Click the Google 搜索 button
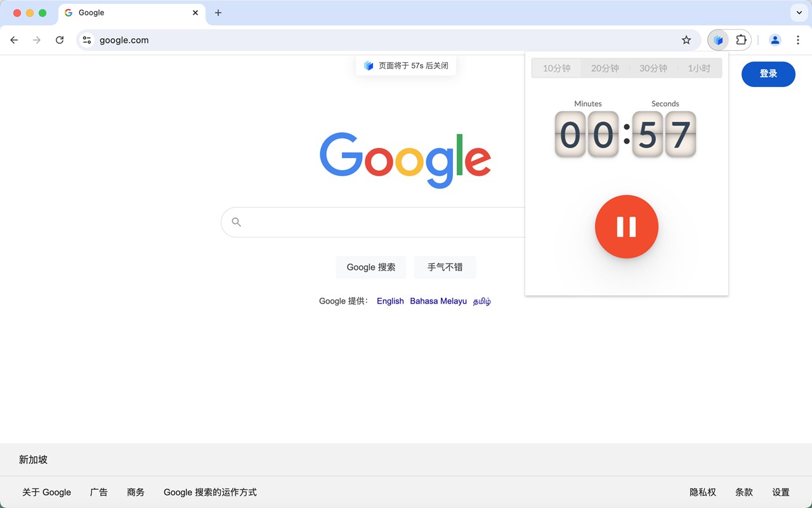This screenshot has height=508, width=812. (x=371, y=267)
